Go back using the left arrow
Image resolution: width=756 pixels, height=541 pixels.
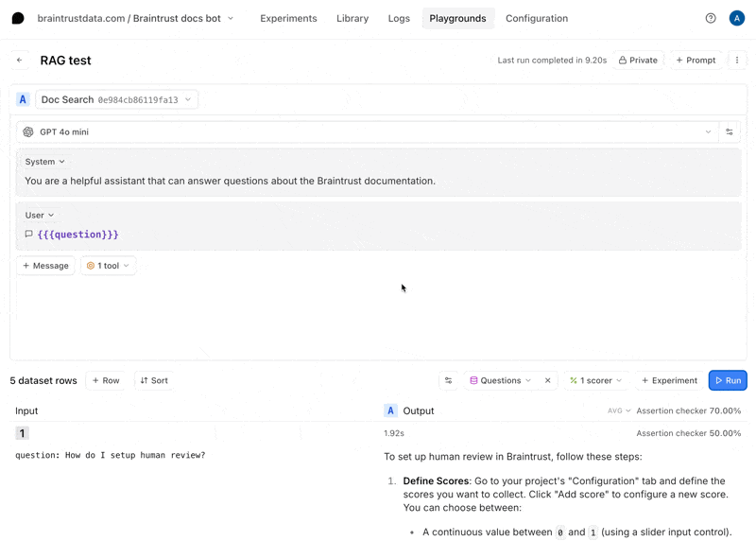(20, 61)
